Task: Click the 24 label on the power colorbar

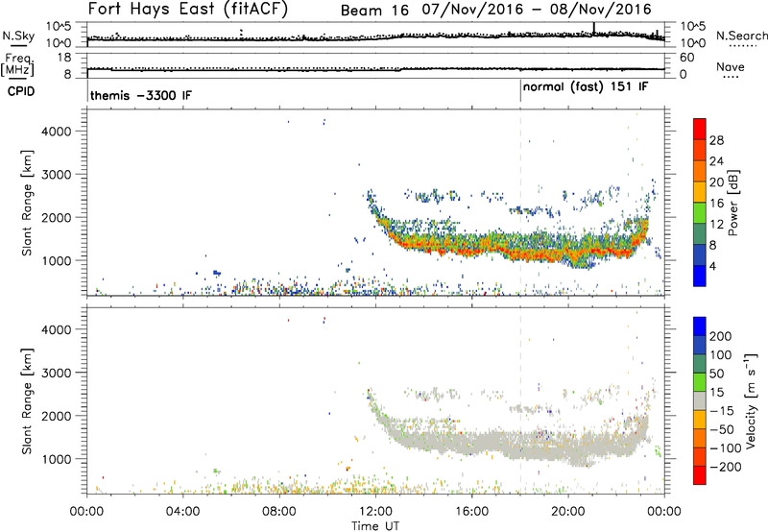Action: [x=716, y=161]
